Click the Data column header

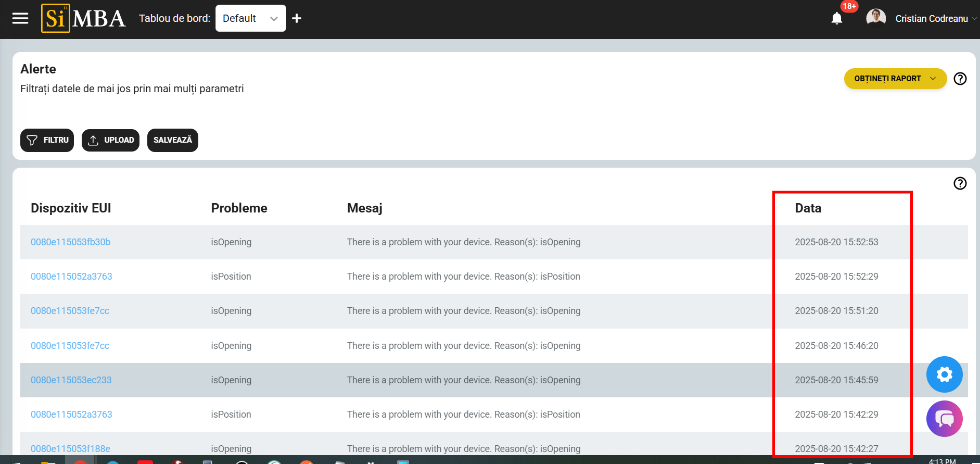[x=808, y=208]
